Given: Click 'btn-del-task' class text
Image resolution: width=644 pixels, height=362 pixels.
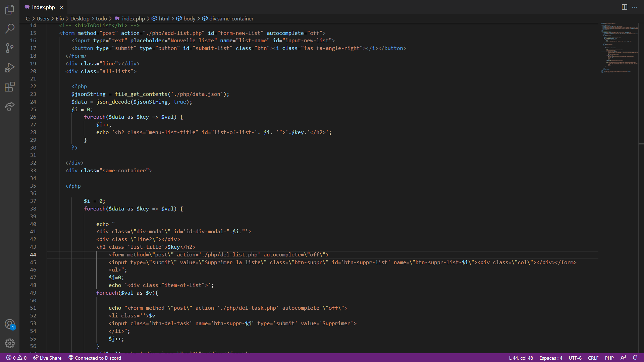Looking at the screenshot, I should click(x=170, y=323).
